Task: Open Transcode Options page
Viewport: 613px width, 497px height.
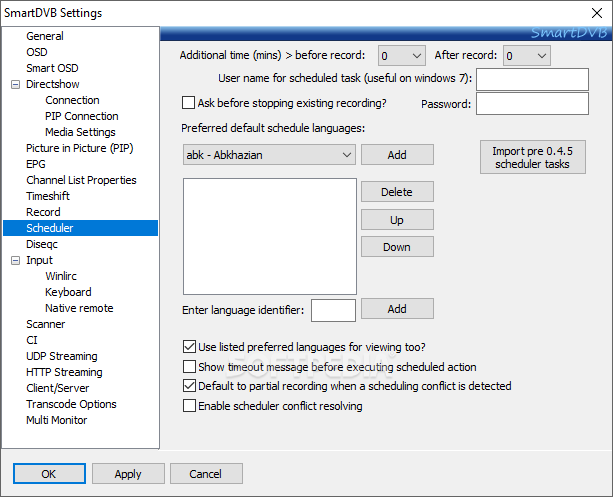Action: (x=71, y=404)
